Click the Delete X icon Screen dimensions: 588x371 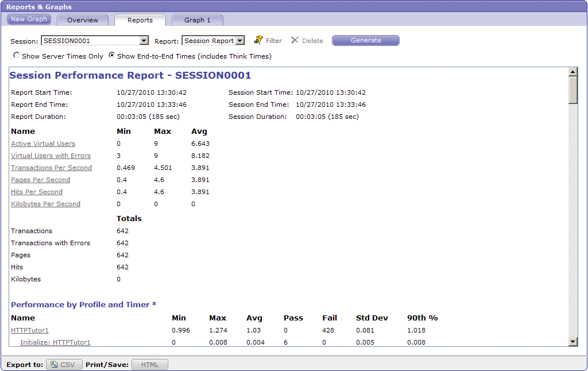pos(295,40)
